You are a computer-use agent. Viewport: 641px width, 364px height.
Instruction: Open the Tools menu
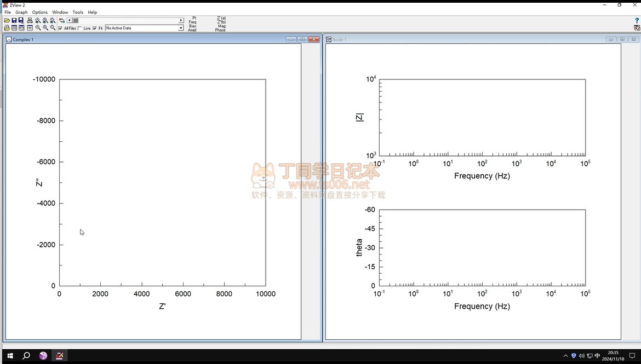pyautogui.click(x=78, y=12)
